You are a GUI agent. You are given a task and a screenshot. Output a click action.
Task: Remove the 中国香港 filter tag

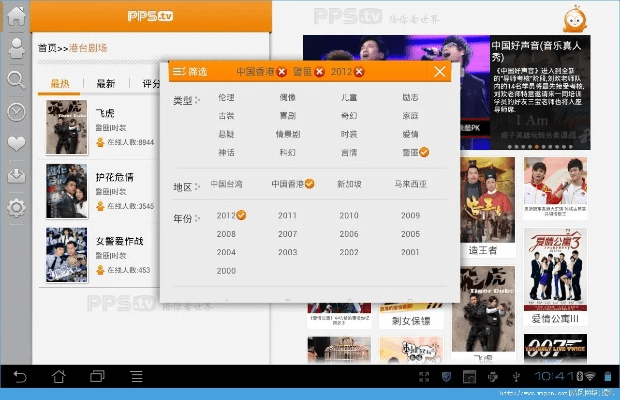click(x=281, y=72)
